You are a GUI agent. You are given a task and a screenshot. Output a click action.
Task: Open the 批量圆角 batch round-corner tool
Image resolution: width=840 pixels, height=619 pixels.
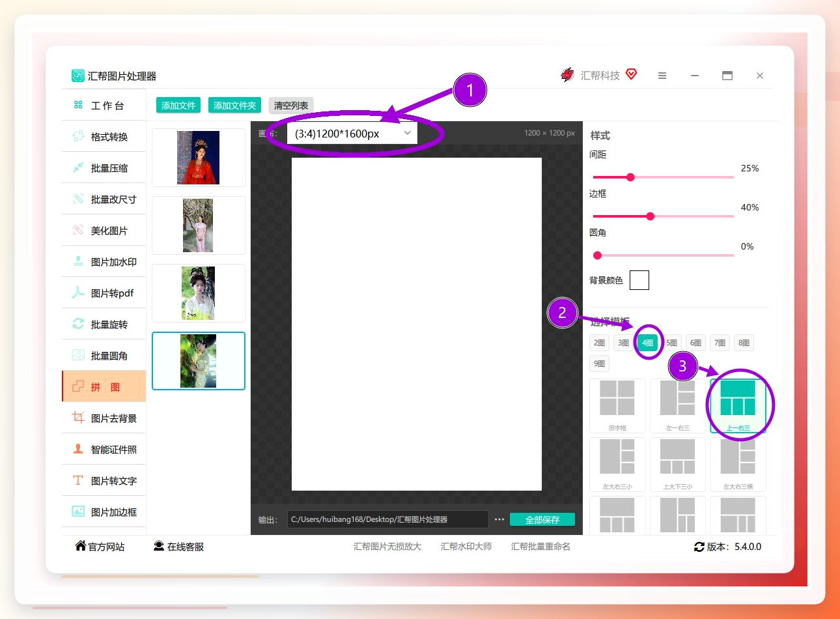coord(104,356)
